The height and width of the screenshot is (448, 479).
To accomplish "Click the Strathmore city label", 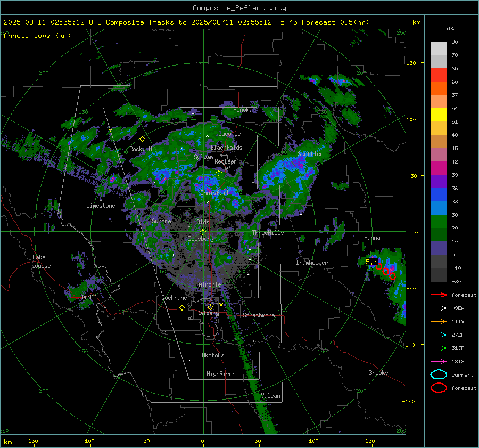I will 259,315.
